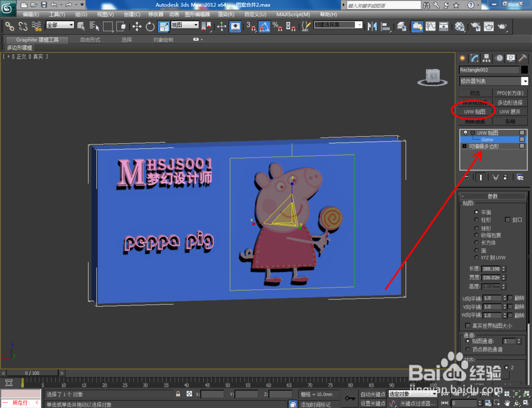Open the help icon dropdown arrow
Viewport: 532px width, 408px height.
click(x=478, y=5)
